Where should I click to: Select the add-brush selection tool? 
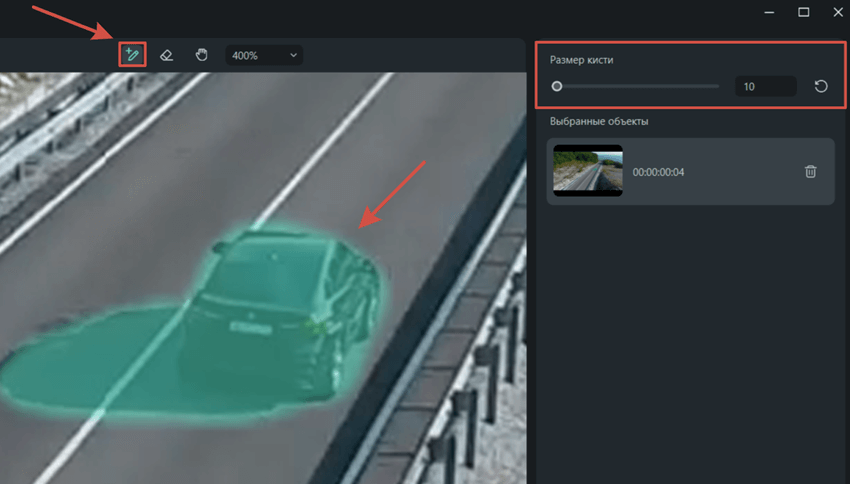click(132, 55)
